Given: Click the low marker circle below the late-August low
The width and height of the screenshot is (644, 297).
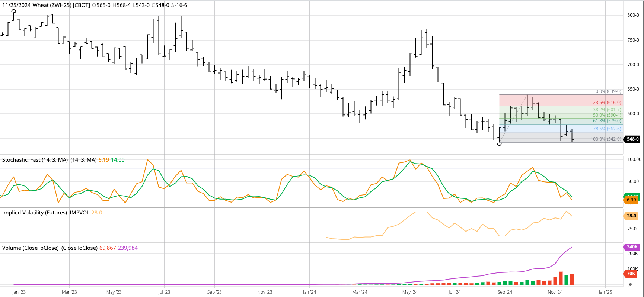Looking at the screenshot, I should pyautogui.click(x=499, y=144).
